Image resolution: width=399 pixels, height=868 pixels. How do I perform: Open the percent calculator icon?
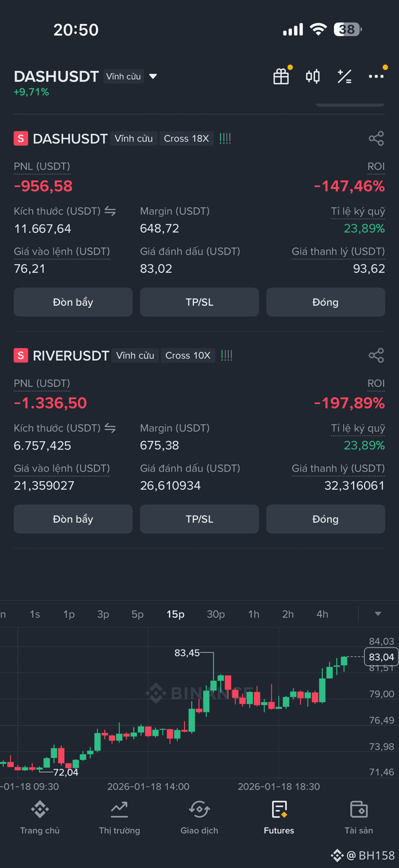point(345,76)
